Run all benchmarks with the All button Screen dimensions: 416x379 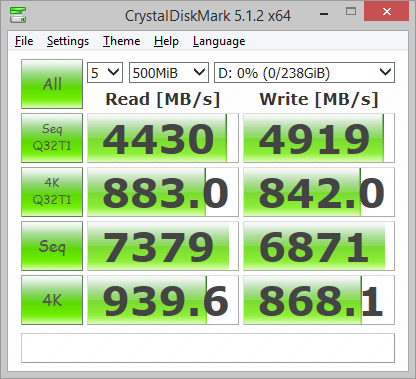(x=52, y=84)
